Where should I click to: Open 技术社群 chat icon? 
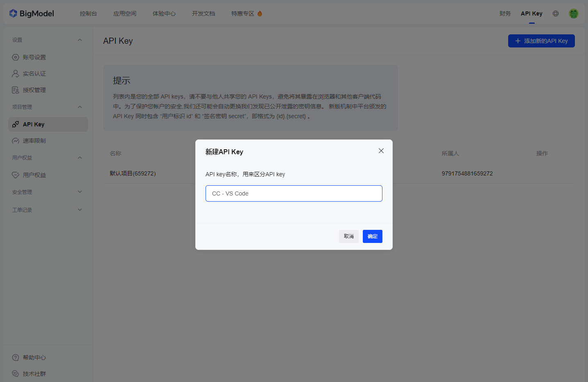coord(16,374)
